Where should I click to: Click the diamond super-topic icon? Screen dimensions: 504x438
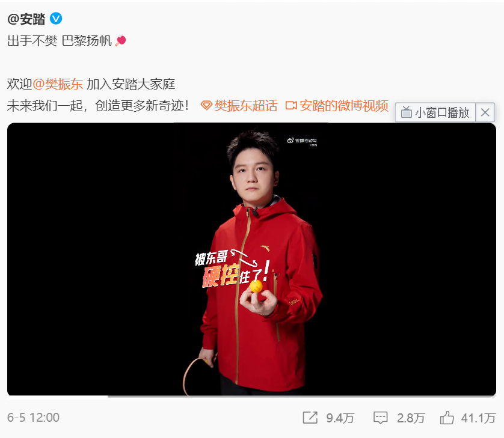[x=206, y=105]
